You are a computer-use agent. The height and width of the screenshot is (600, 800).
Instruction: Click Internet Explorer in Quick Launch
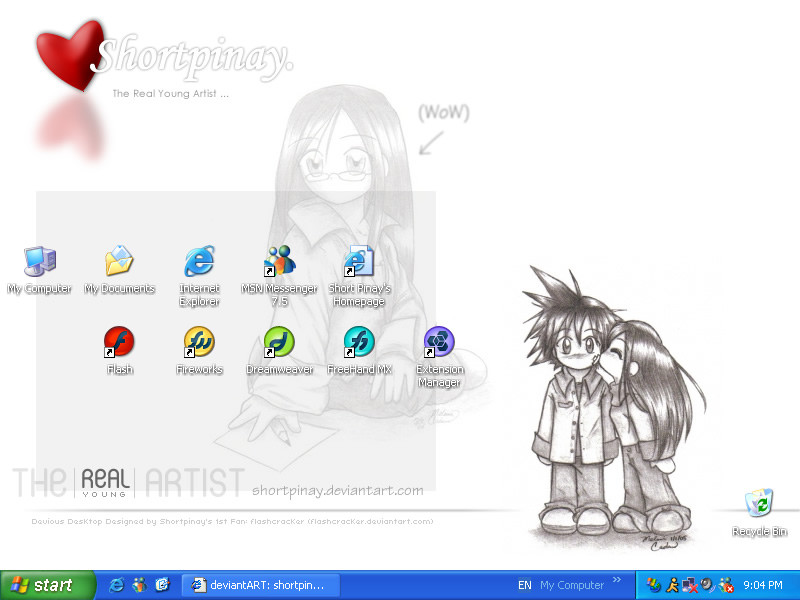pyautogui.click(x=116, y=585)
